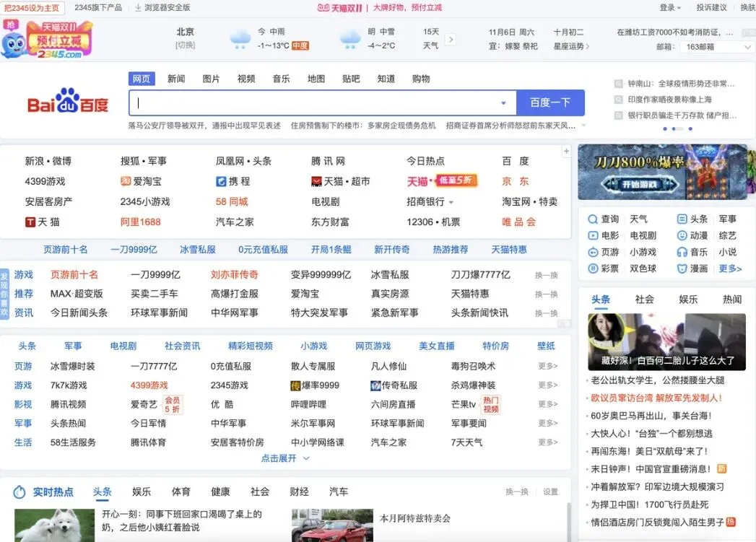Open the Tmall Double 11 top banner
This screenshot has height=542, width=756.
[x=380, y=8]
